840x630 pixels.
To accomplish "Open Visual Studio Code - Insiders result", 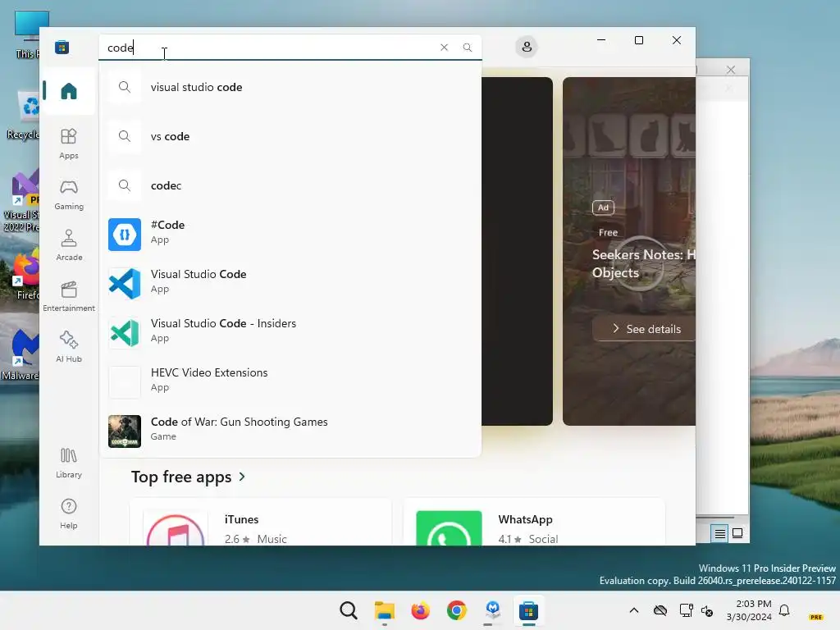I will coord(290,332).
